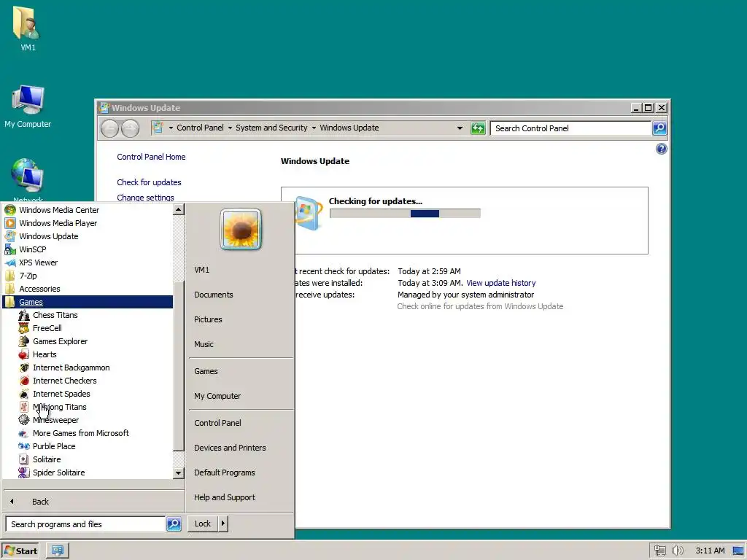This screenshot has width=747, height=560.
Task: Click programs list scroll down arrow
Action: point(178,472)
